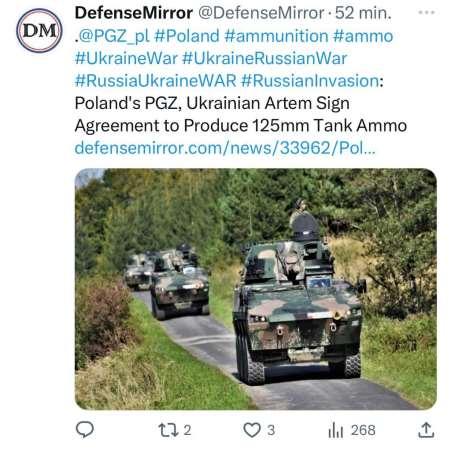Viewport: 451px width, 450px height.
Task: Open the #RussiaUkraineWAR hashtag
Action: click(x=155, y=81)
